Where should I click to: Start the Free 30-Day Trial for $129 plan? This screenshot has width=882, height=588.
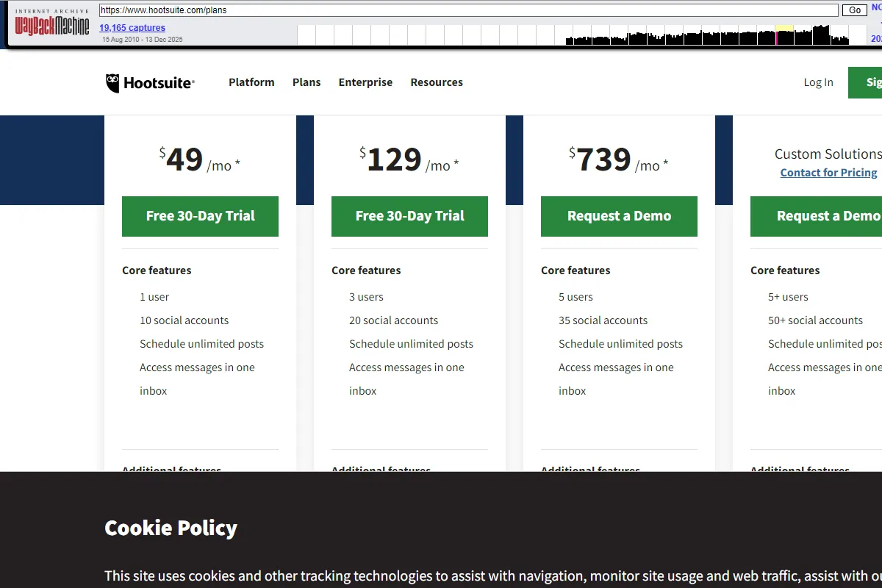pyautogui.click(x=409, y=216)
